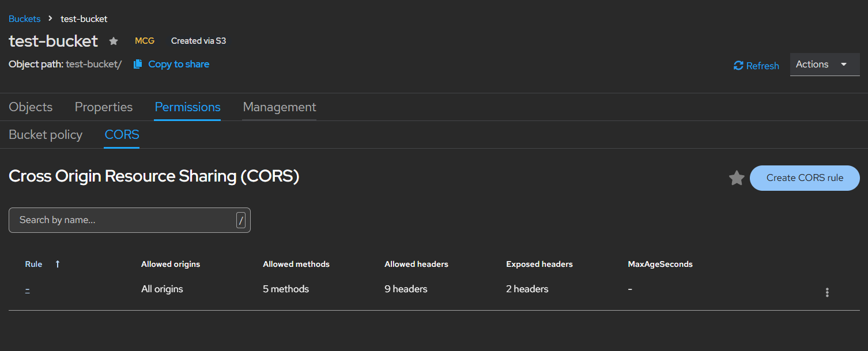Select the CORS sub-tab
Image resolution: width=868 pixels, height=351 pixels.
(x=122, y=135)
